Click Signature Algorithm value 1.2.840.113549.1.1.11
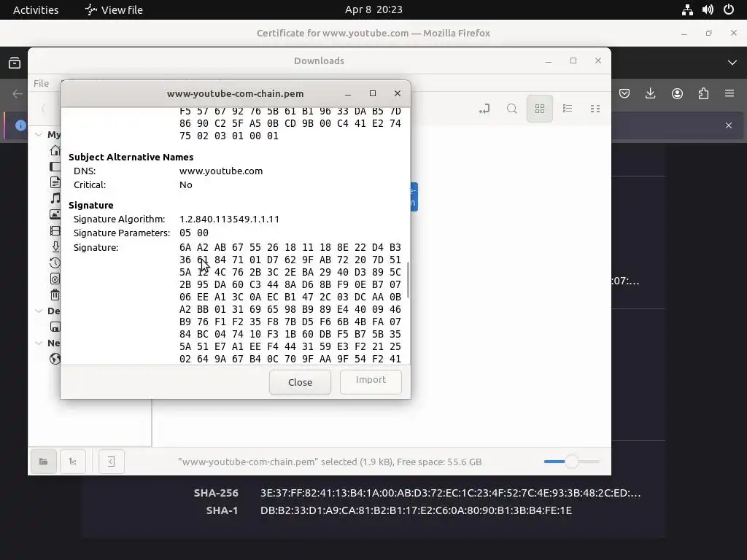 229,219
